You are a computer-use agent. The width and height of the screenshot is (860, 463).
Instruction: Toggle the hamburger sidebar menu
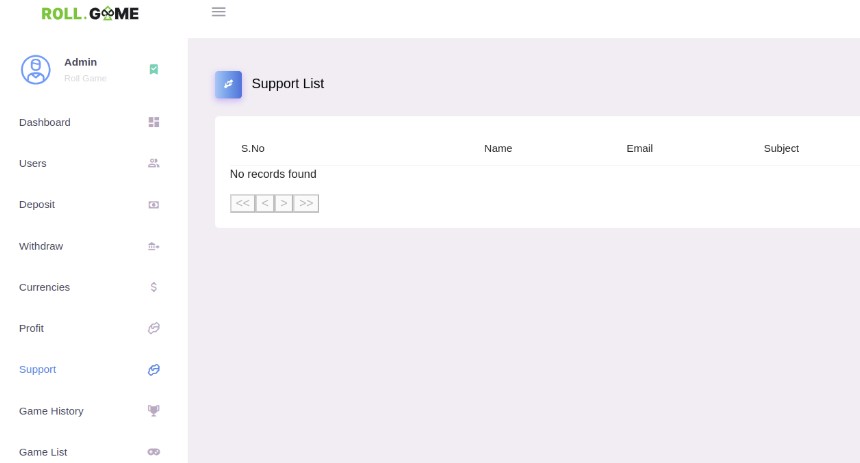pyautogui.click(x=218, y=12)
